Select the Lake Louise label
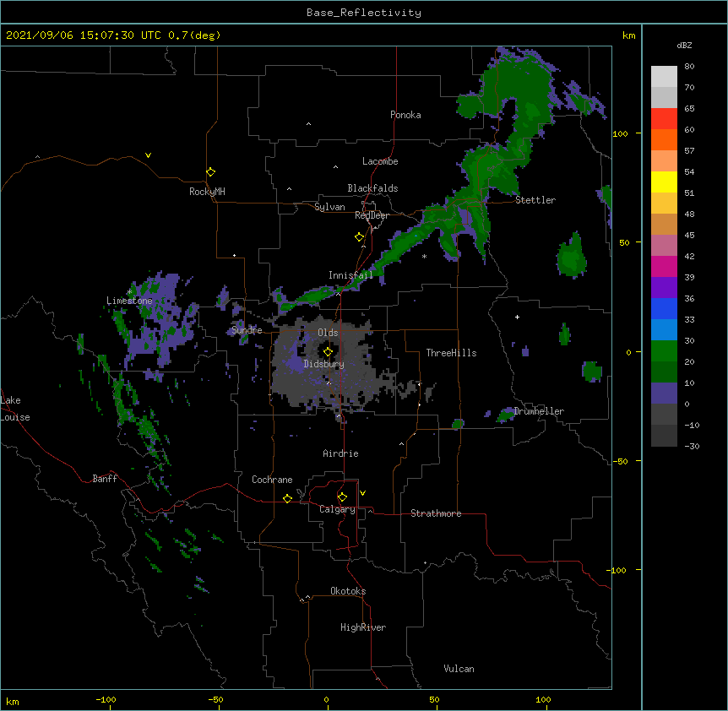 [x=14, y=409]
